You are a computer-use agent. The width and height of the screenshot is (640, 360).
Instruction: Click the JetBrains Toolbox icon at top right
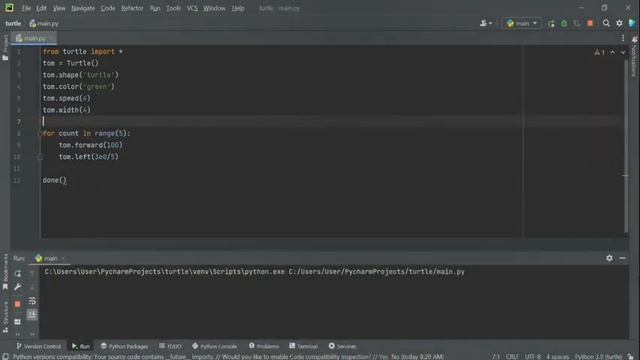point(632,24)
